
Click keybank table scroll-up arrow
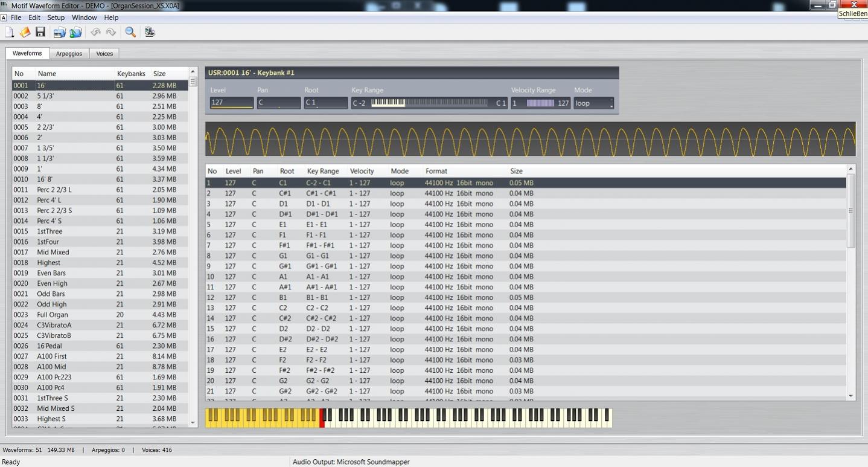pos(851,169)
